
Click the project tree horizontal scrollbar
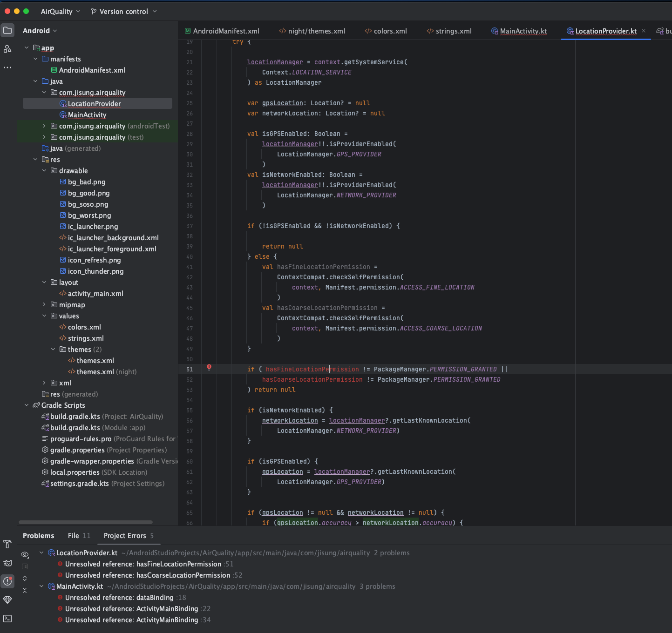[86, 522]
